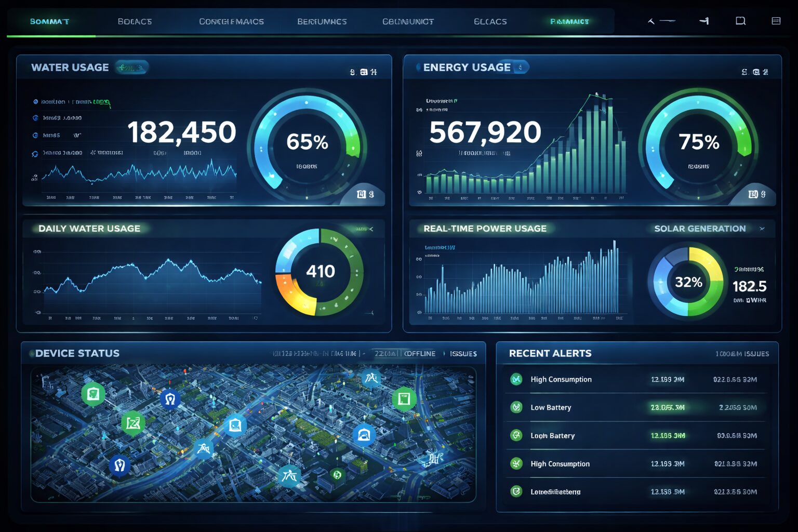The height and width of the screenshot is (532, 798).
Task: Toggle the pill switch beside Water Usage title
Action: (131, 67)
